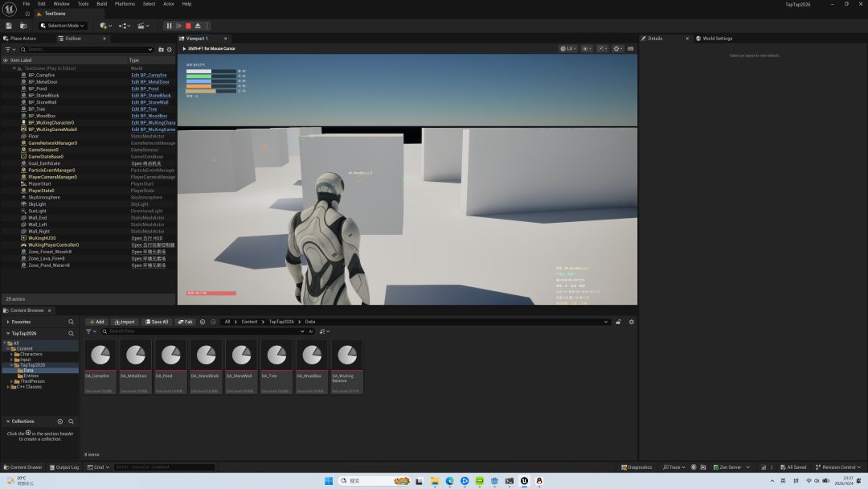This screenshot has width=868, height=489.
Task: Eject from the player controller
Action: point(198,26)
